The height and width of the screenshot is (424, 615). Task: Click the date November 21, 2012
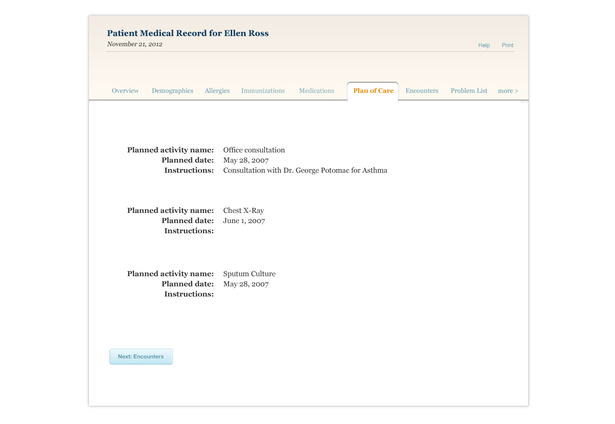[135, 44]
